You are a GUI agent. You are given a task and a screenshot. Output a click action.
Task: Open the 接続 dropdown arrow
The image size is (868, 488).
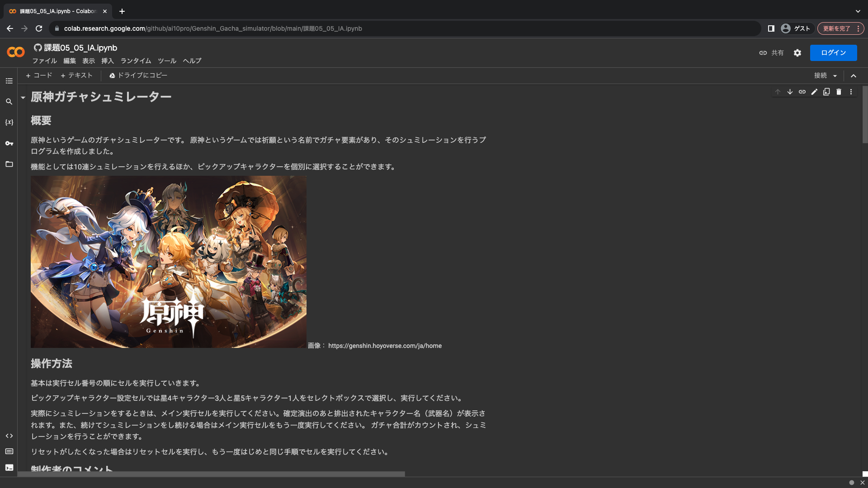[835, 76]
